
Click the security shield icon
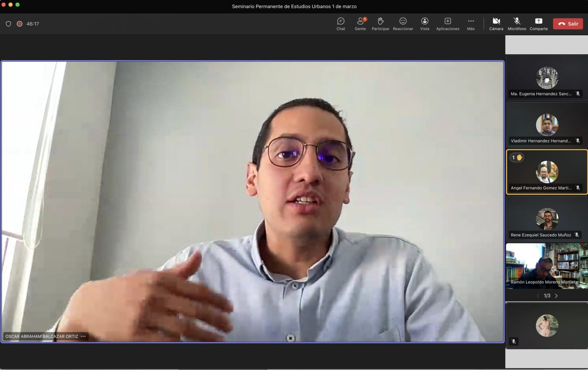pos(8,24)
